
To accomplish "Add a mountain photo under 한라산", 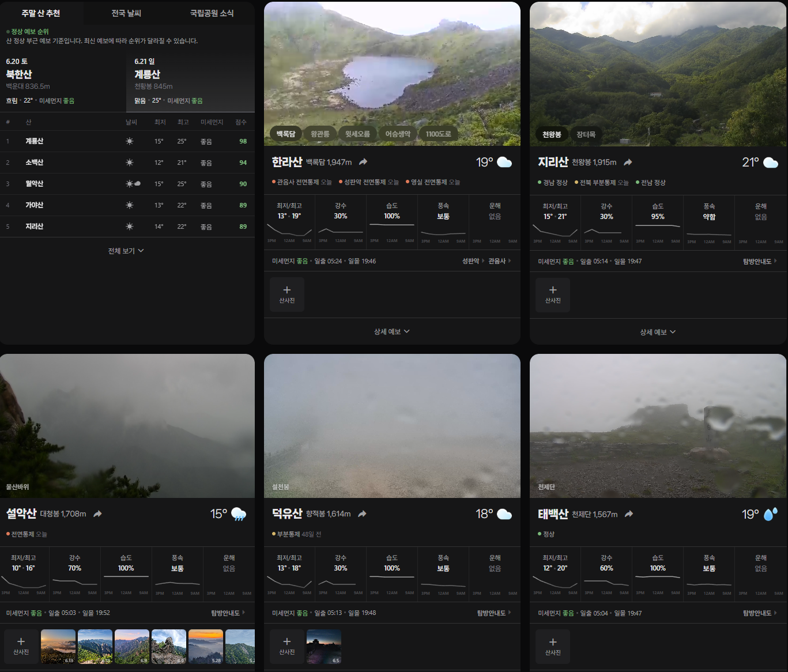I will coord(287,295).
